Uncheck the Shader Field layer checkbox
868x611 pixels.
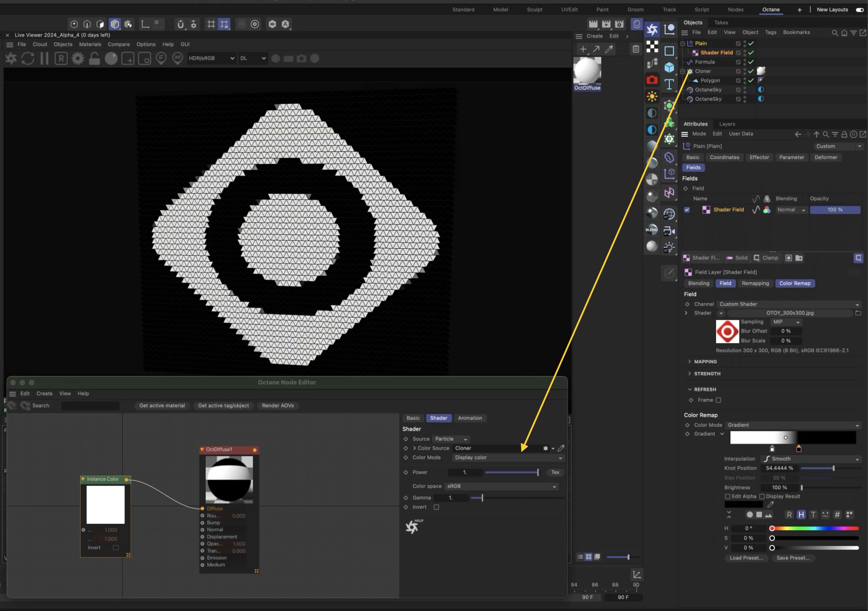[x=687, y=210]
